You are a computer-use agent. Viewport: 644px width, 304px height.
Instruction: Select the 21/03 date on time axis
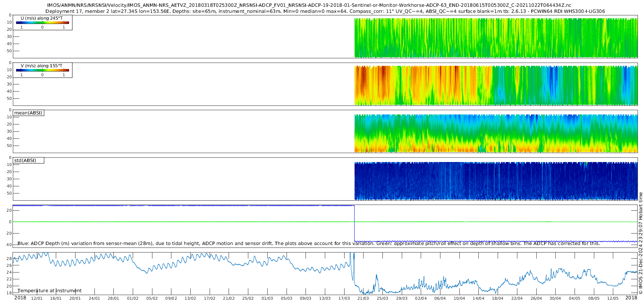[x=363, y=298]
